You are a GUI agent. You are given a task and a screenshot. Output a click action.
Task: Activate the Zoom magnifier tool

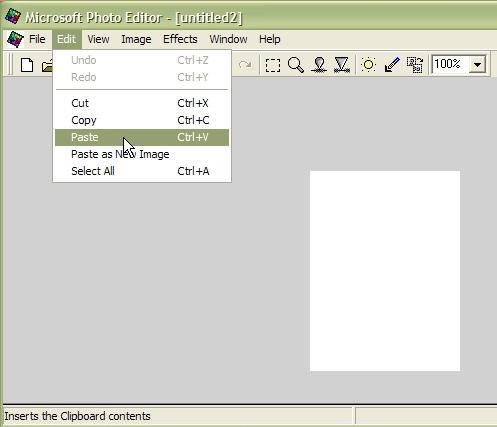(x=296, y=65)
